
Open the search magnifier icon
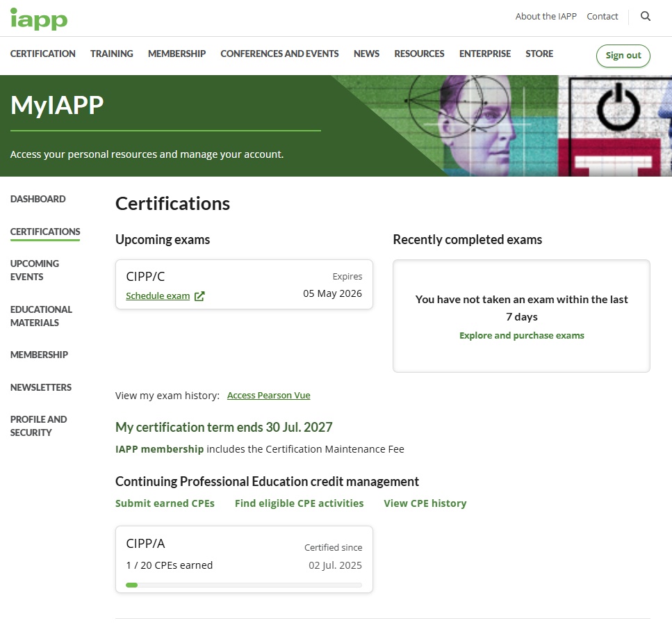coord(646,16)
